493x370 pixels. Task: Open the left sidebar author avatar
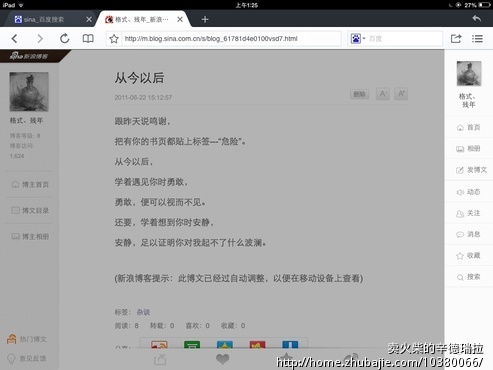pyautogui.click(x=29, y=92)
